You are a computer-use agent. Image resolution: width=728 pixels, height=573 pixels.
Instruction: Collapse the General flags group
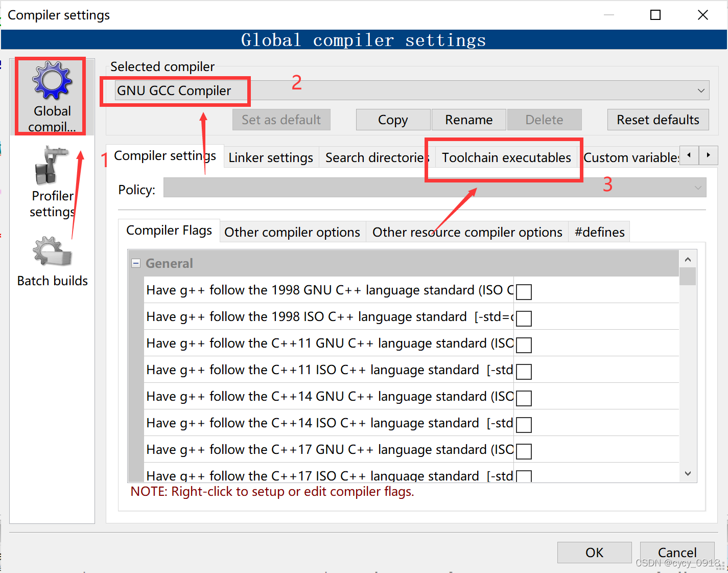pos(136,263)
